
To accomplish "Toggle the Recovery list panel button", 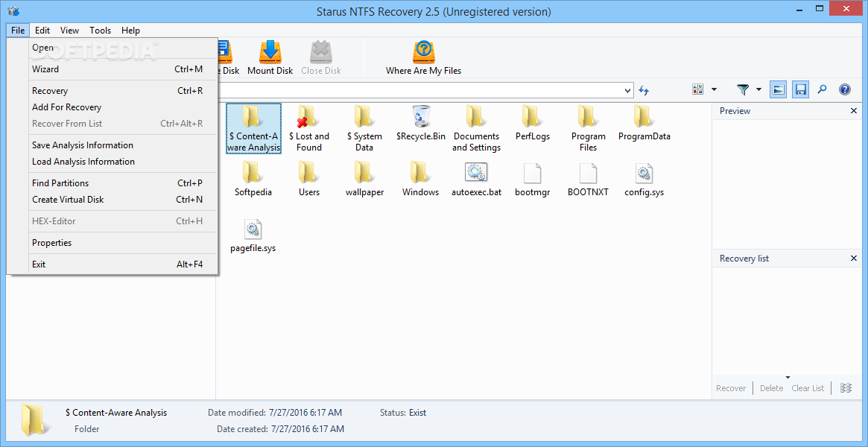I will click(800, 89).
